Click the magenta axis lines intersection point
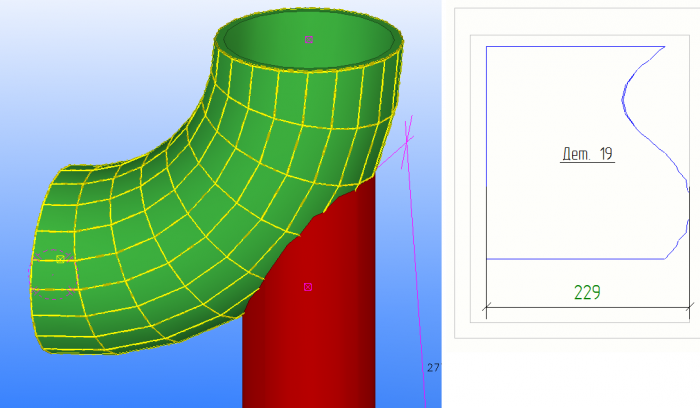 tap(407, 141)
